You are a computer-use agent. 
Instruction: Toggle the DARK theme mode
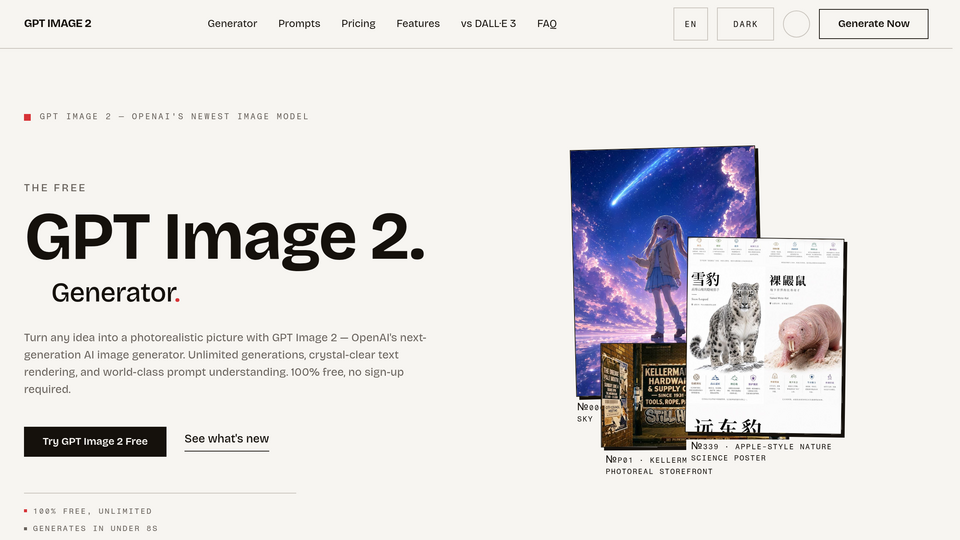pyautogui.click(x=745, y=24)
